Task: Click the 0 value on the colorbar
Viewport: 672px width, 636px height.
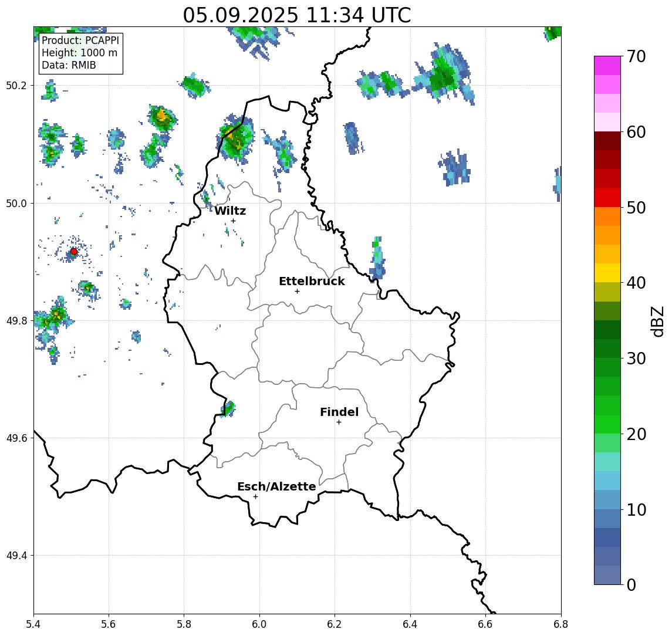Action: tap(632, 584)
